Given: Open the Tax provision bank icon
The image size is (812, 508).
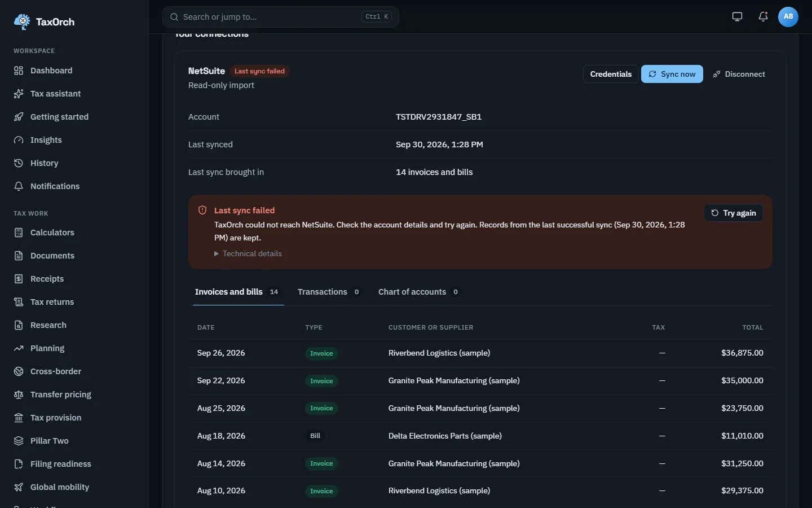Looking at the screenshot, I should [19, 418].
